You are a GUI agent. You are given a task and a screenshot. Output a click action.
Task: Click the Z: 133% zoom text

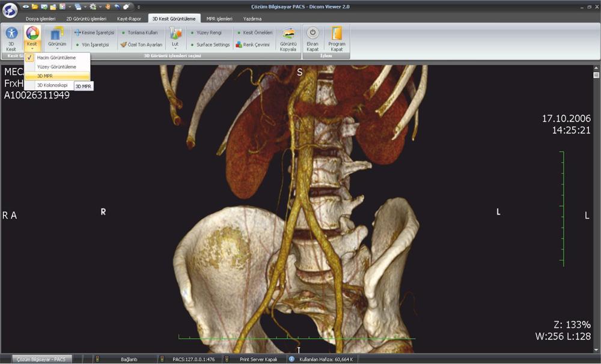(x=572, y=324)
